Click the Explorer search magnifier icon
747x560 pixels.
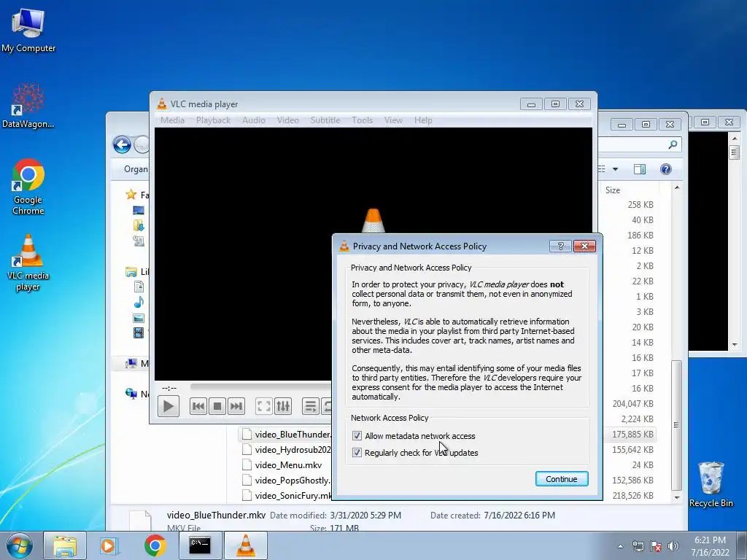pos(673,144)
